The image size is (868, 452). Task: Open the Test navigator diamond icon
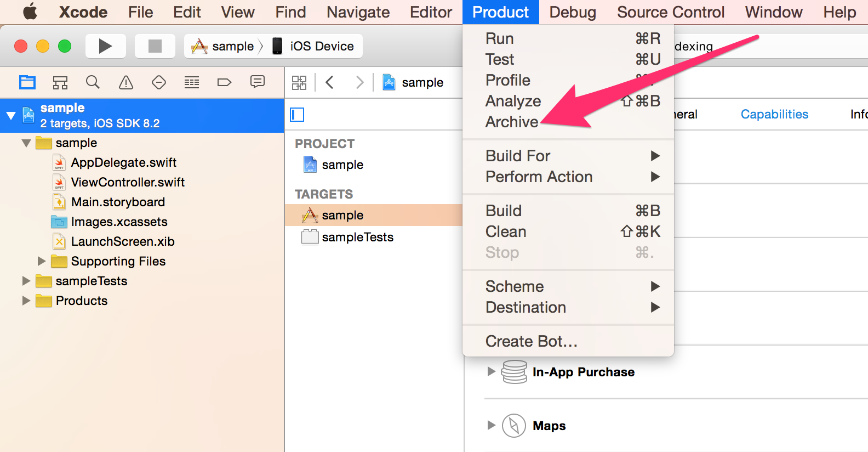159,82
